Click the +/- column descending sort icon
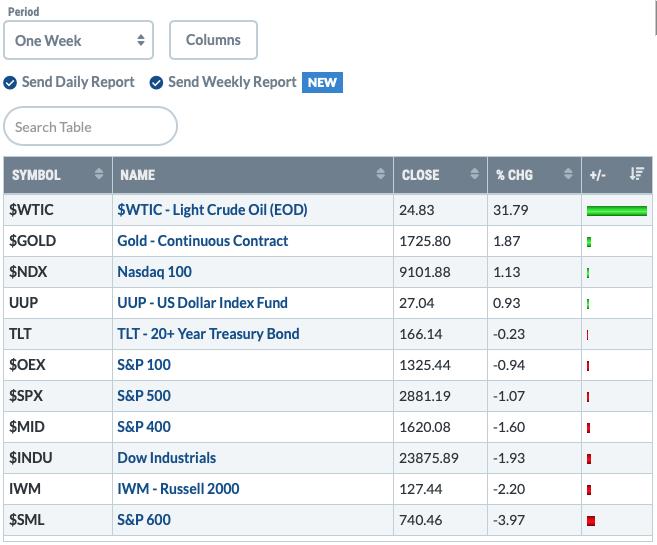 [x=636, y=173]
